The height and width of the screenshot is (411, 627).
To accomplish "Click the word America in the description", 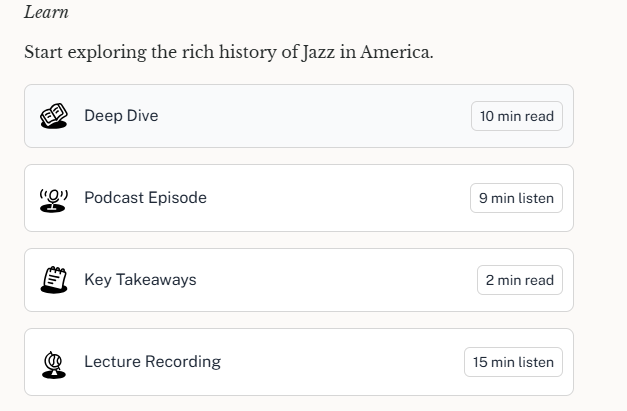I will tap(396, 52).
